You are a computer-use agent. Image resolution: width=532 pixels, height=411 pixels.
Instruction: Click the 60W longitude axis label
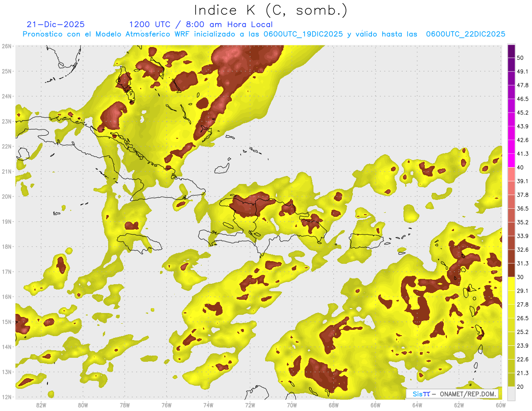tap(501, 405)
